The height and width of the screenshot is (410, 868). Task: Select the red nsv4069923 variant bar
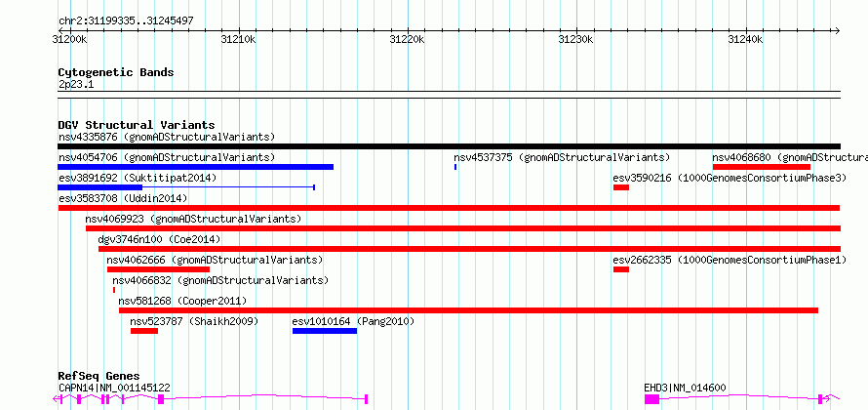463,228
